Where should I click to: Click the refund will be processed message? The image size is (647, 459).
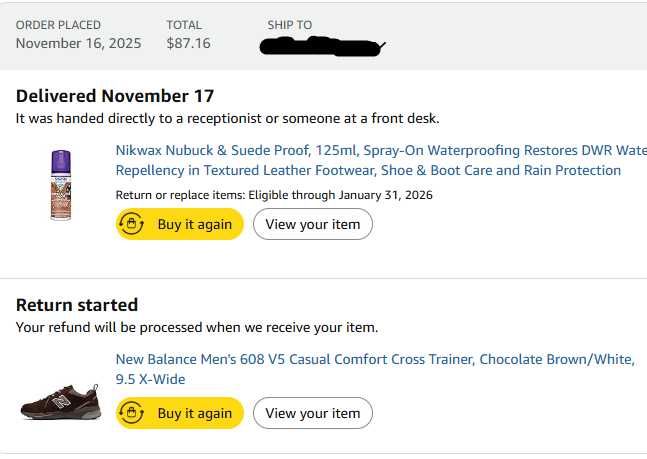click(x=196, y=327)
